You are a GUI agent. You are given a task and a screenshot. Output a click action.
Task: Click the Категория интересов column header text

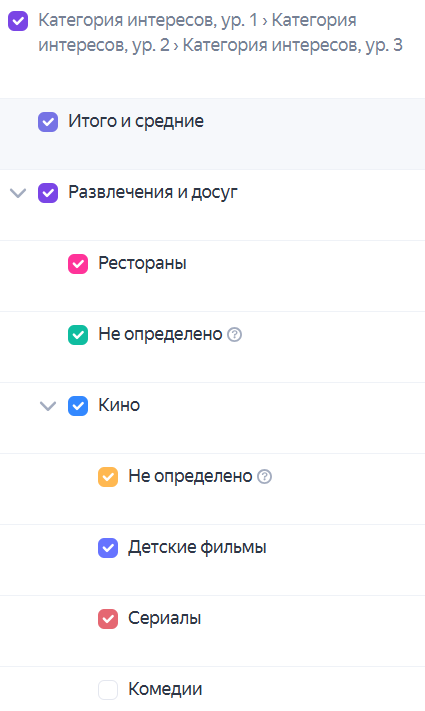tap(220, 33)
